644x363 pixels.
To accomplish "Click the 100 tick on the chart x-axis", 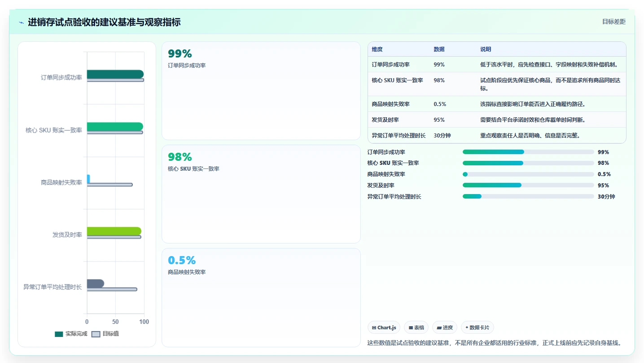I will click(x=144, y=322).
